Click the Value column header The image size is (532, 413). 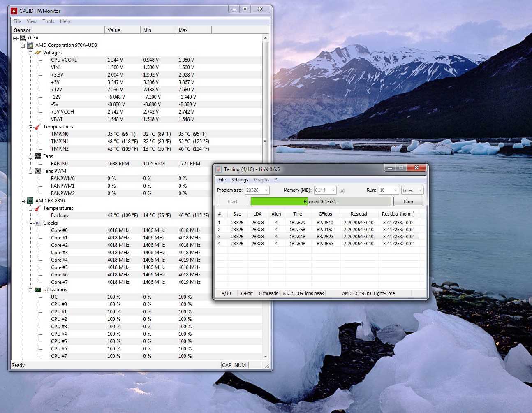[x=123, y=30]
